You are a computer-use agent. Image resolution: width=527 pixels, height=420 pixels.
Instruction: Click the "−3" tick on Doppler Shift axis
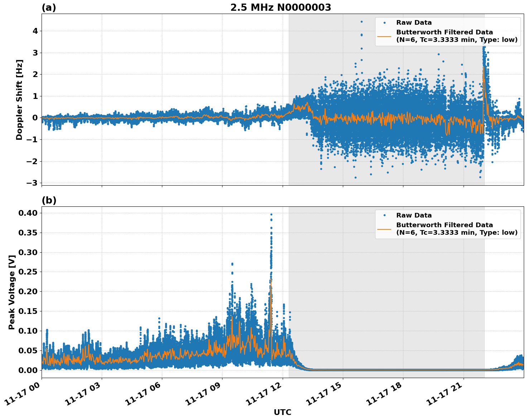coord(32,183)
